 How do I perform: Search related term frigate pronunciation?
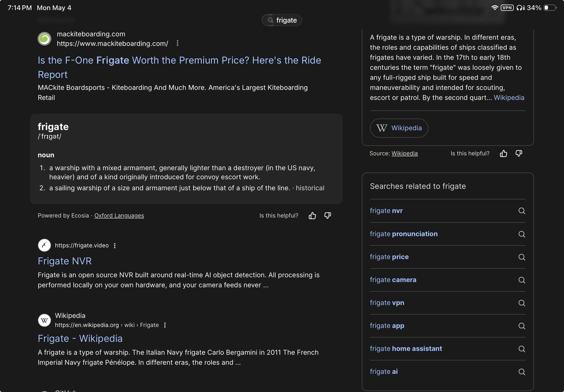[404, 234]
